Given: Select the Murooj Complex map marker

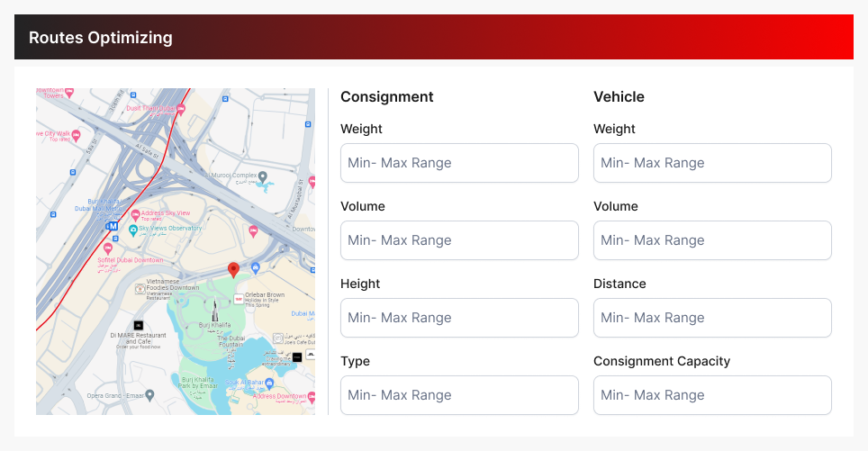Looking at the screenshot, I should coord(263,176).
